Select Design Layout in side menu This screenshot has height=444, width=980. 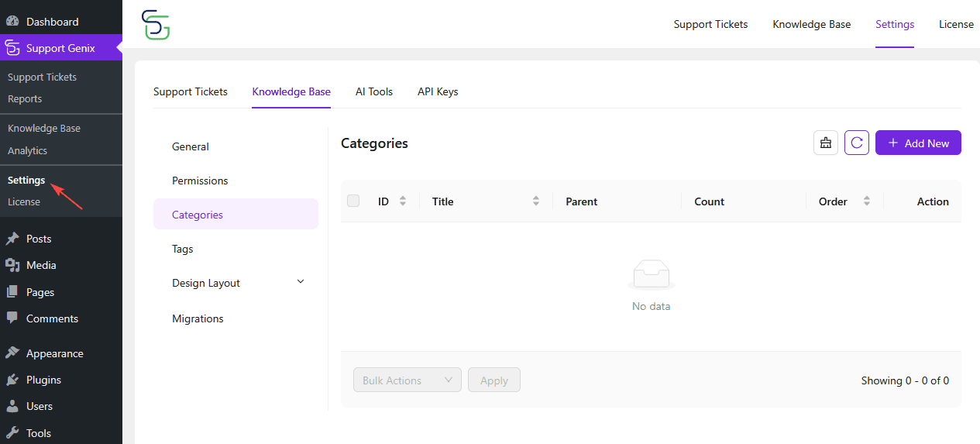pyautogui.click(x=236, y=283)
